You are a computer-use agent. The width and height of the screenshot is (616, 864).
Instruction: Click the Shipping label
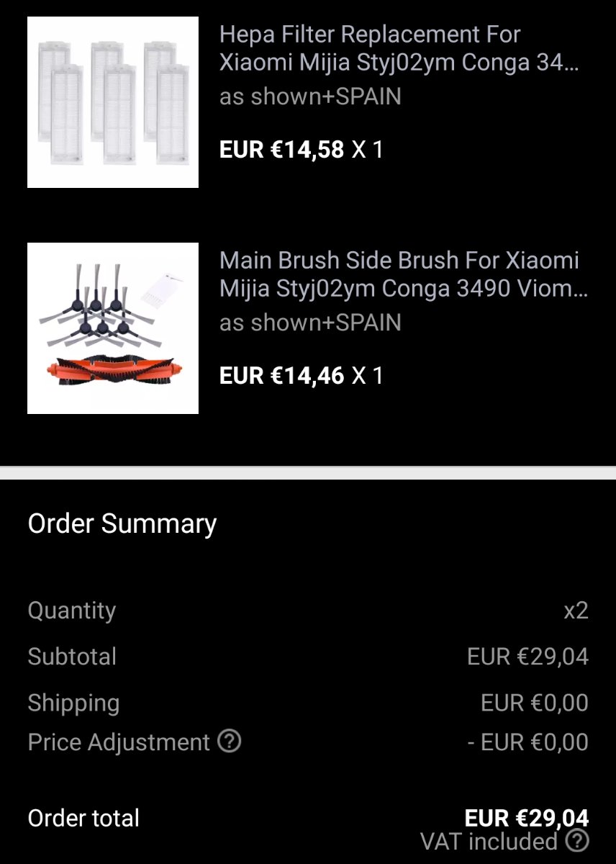click(73, 703)
